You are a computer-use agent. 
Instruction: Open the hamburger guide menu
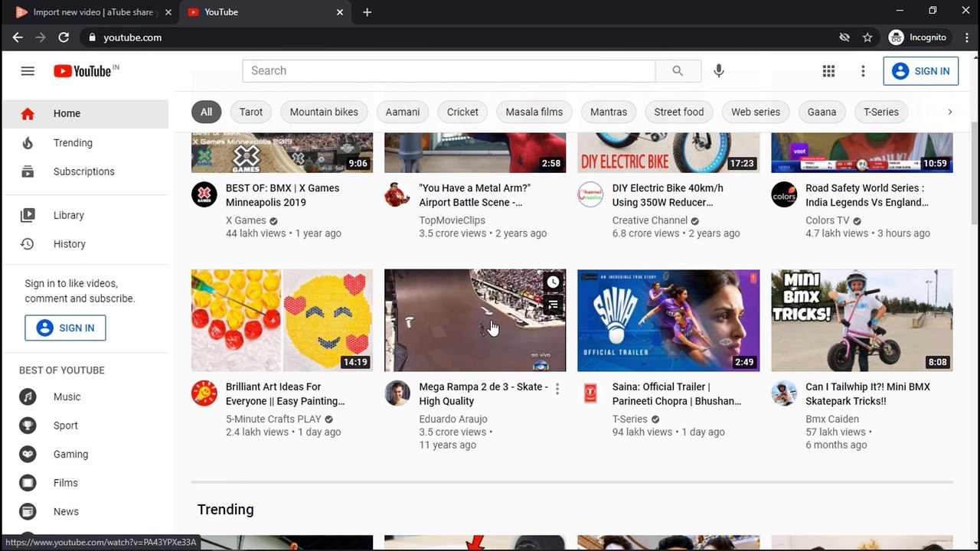point(28,71)
